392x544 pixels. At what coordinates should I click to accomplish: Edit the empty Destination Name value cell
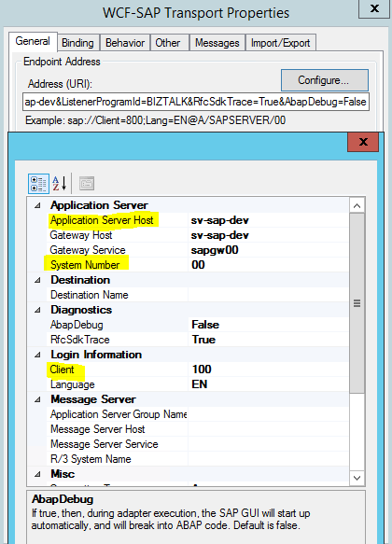(x=268, y=295)
